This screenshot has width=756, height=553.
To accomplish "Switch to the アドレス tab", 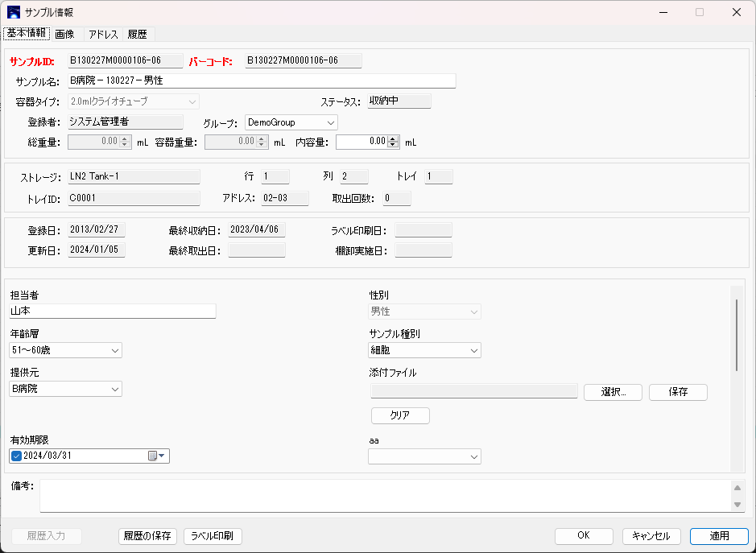I will [103, 34].
